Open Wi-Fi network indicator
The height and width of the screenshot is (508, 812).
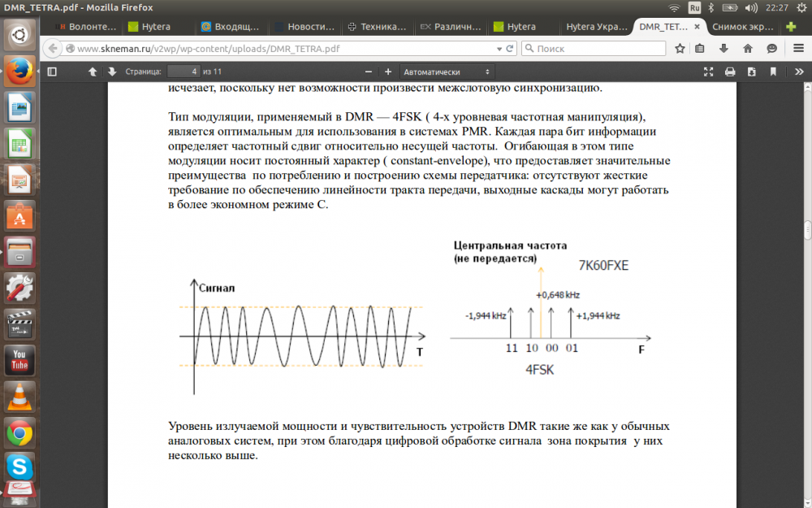[x=674, y=8]
